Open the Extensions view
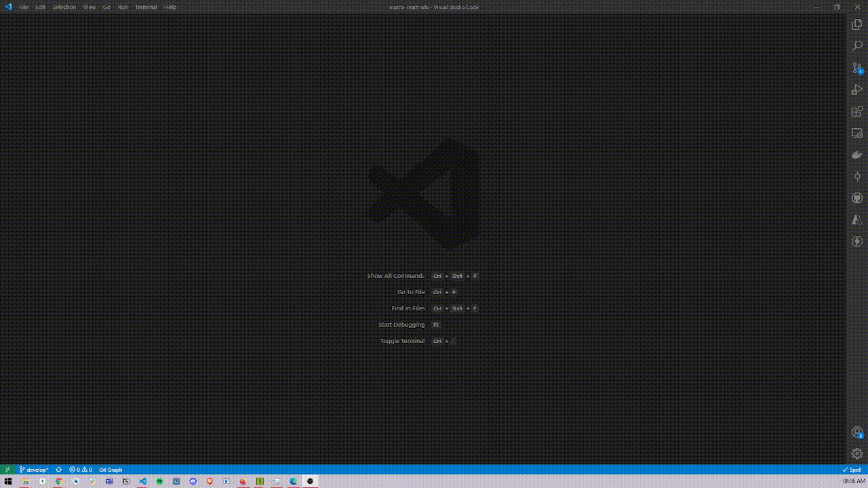 tap(857, 111)
